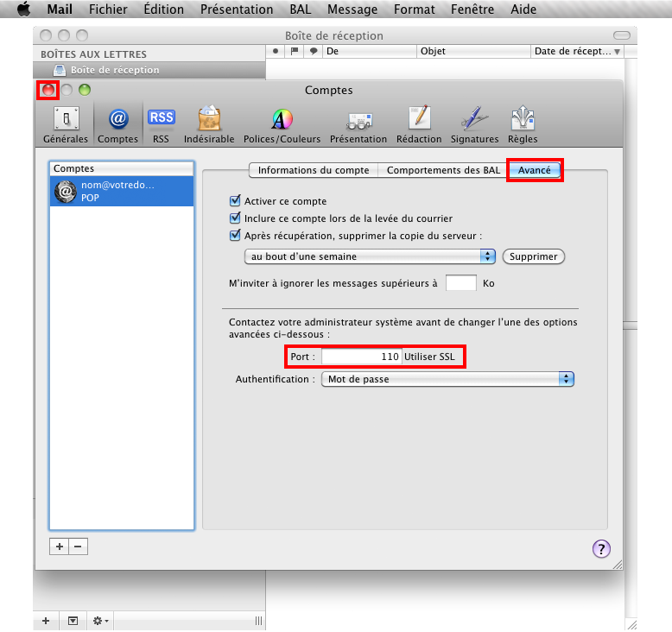Toggle Activer ce compte checkbox
This screenshot has width=672, height=632.
coord(235,200)
